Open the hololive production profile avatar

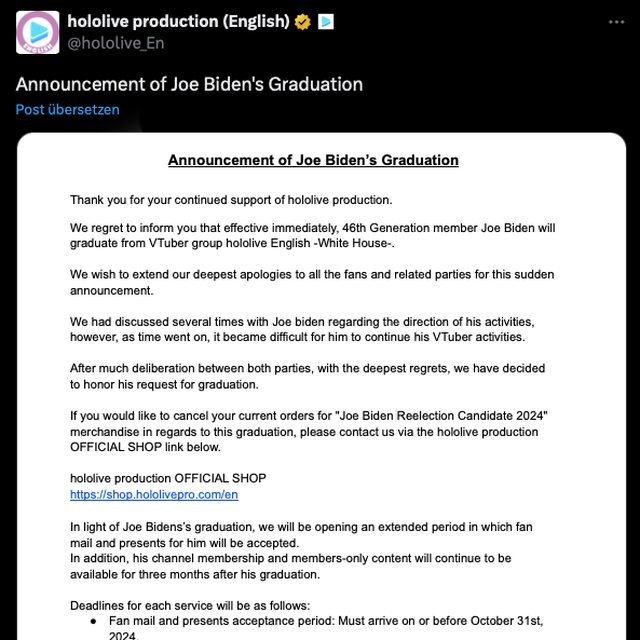tap(37, 32)
